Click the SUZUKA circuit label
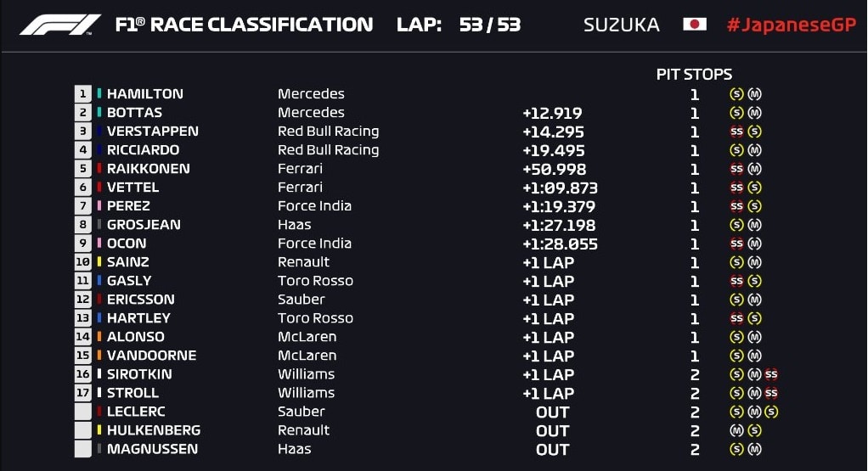The image size is (868, 471). pyautogui.click(x=621, y=25)
